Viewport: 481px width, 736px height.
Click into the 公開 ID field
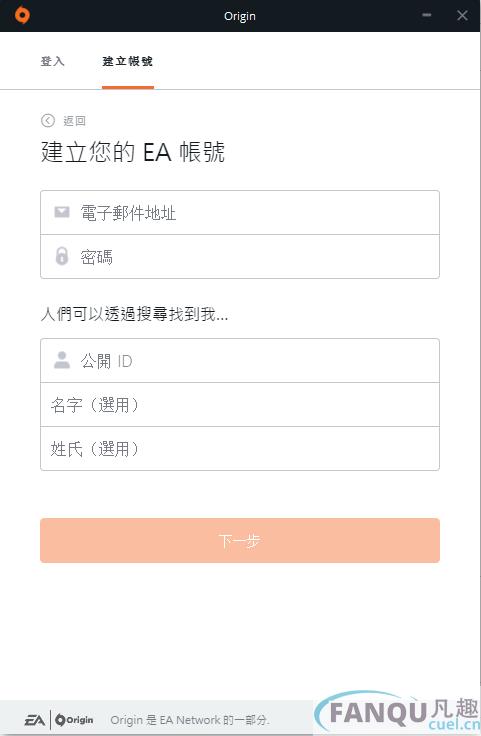point(240,360)
